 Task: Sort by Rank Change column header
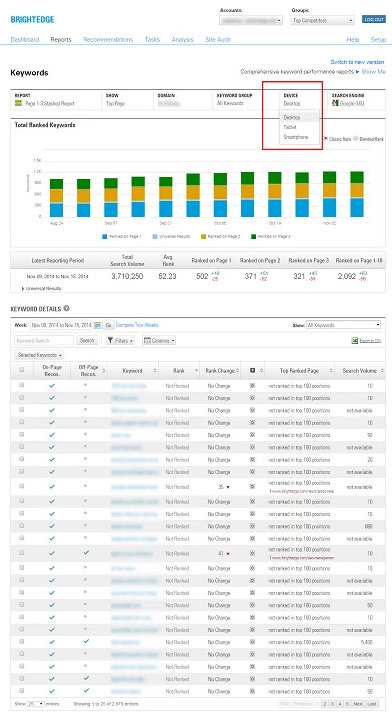221,371
